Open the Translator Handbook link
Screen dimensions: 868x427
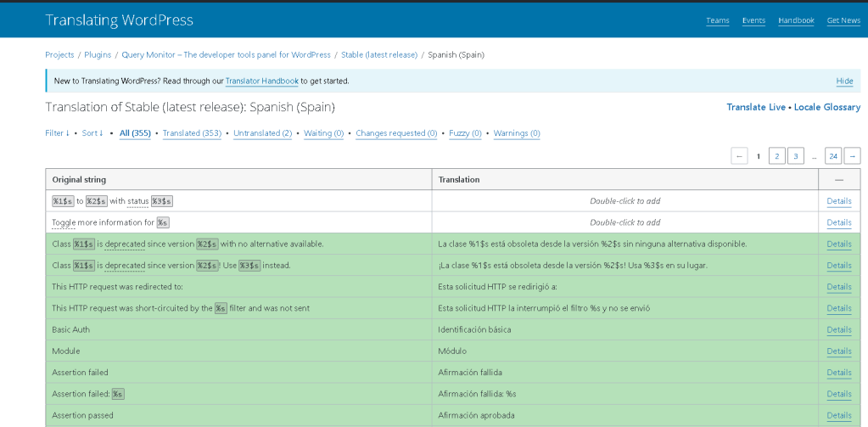pyautogui.click(x=261, y=81)
